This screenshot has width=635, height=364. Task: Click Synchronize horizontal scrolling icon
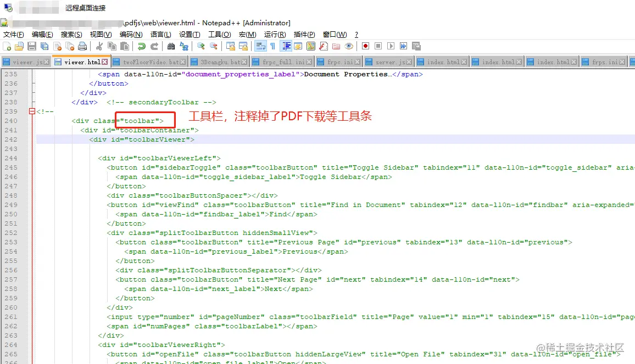coord(243,46)
